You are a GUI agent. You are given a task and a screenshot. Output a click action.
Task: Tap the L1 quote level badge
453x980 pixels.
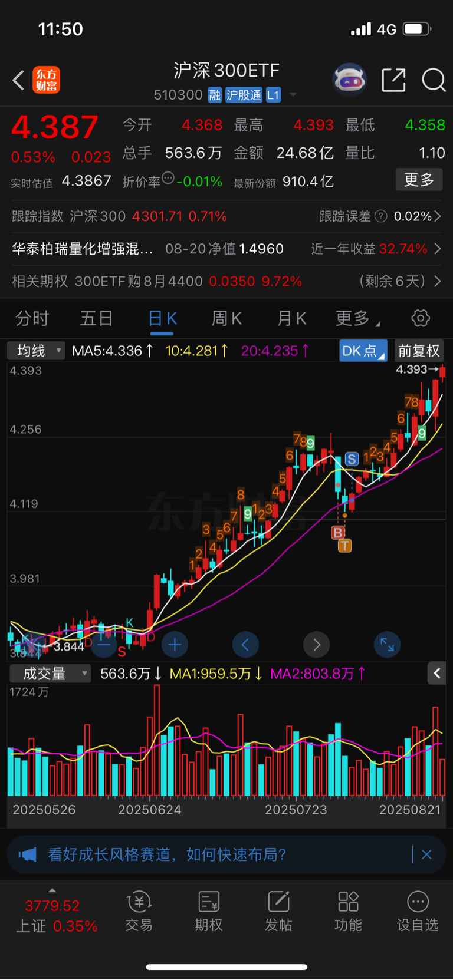click(273, 95)
